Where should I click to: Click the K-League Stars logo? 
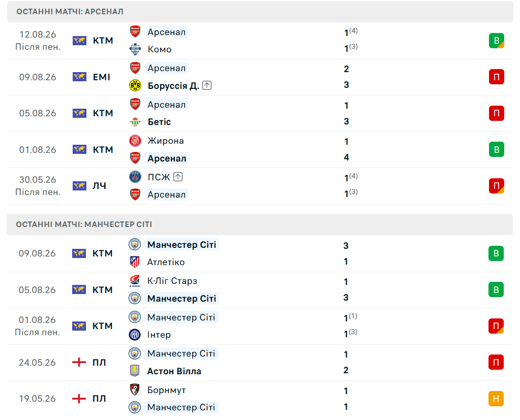pyautogui.click(x=135, y=281)
